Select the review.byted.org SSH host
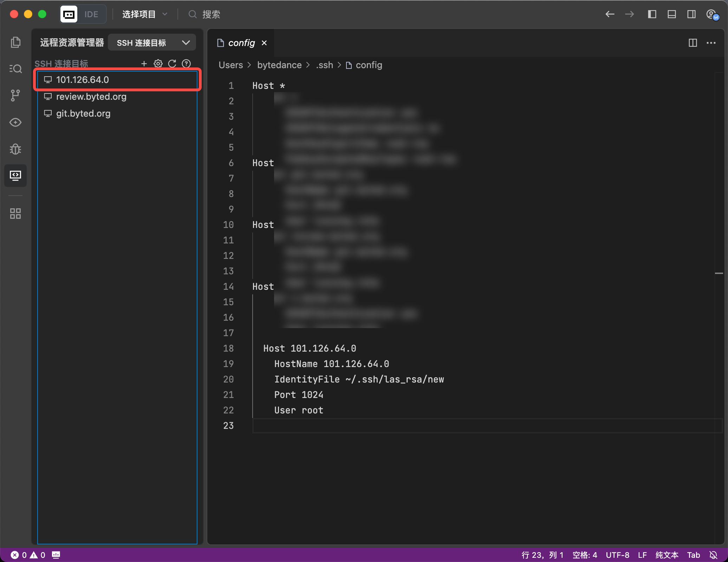The image size is (728, 562). click(x=91, y=97)
